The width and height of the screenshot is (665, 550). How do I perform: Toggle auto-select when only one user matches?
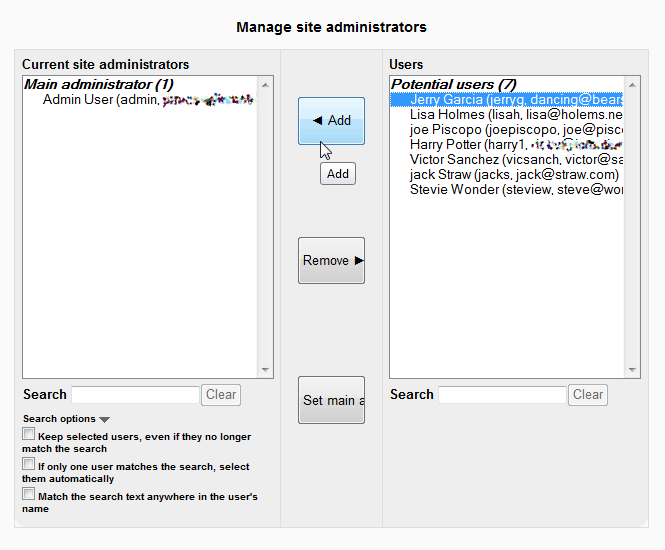(29, 465)
